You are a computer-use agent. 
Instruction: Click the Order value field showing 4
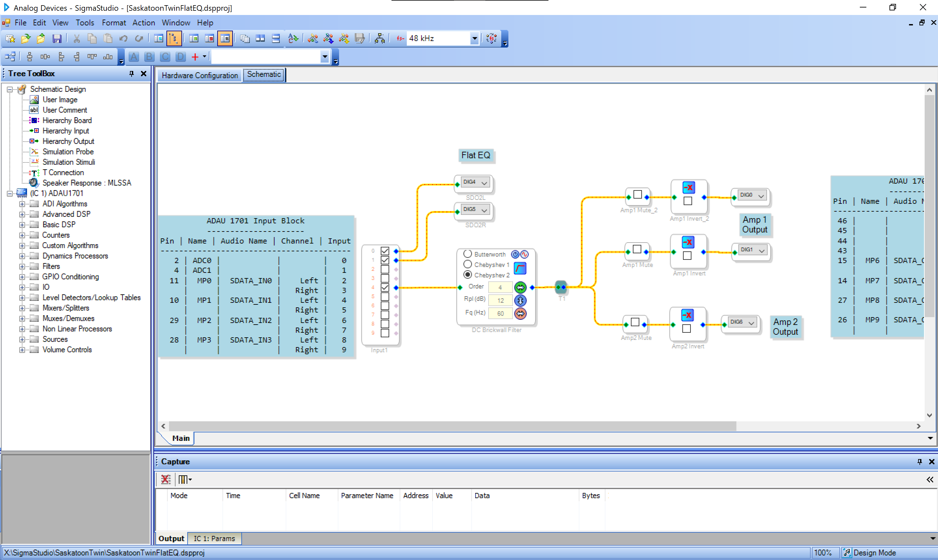click(500, 287)
